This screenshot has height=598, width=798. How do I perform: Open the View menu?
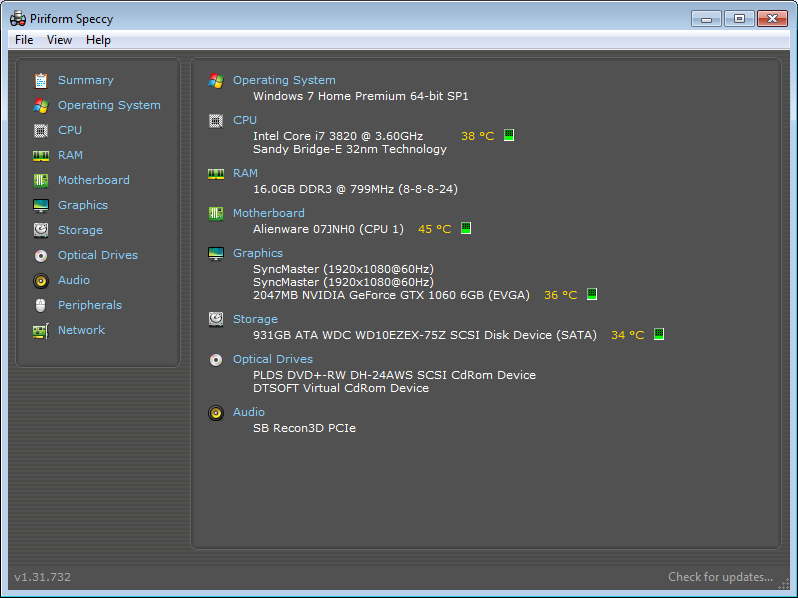tap(59, 40)
